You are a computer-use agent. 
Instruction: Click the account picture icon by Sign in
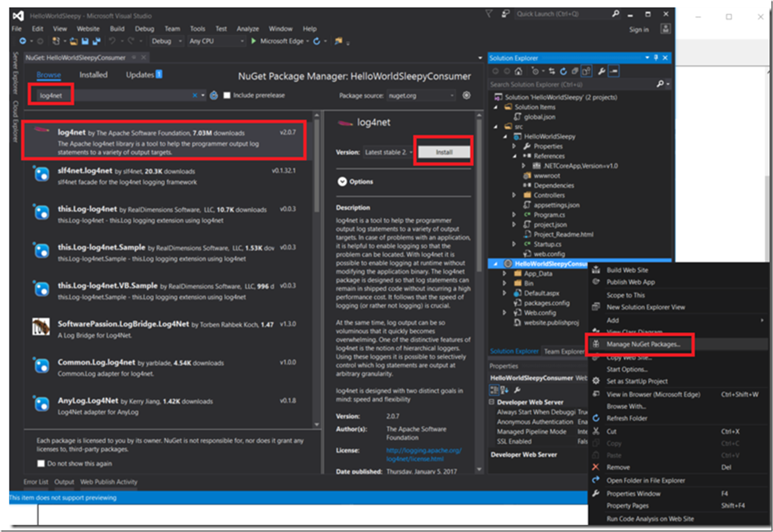[x=665, y=29]
